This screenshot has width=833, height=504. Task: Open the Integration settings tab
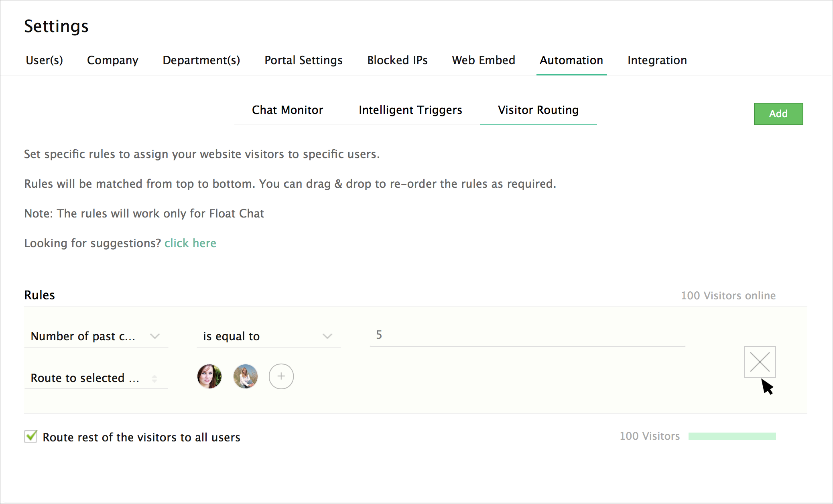(657, 60)
